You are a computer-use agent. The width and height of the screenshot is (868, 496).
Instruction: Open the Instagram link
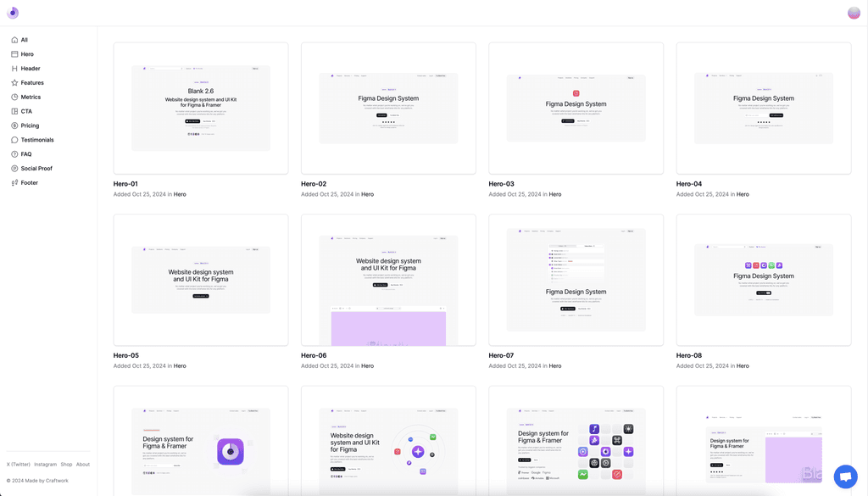coord(45,464)
